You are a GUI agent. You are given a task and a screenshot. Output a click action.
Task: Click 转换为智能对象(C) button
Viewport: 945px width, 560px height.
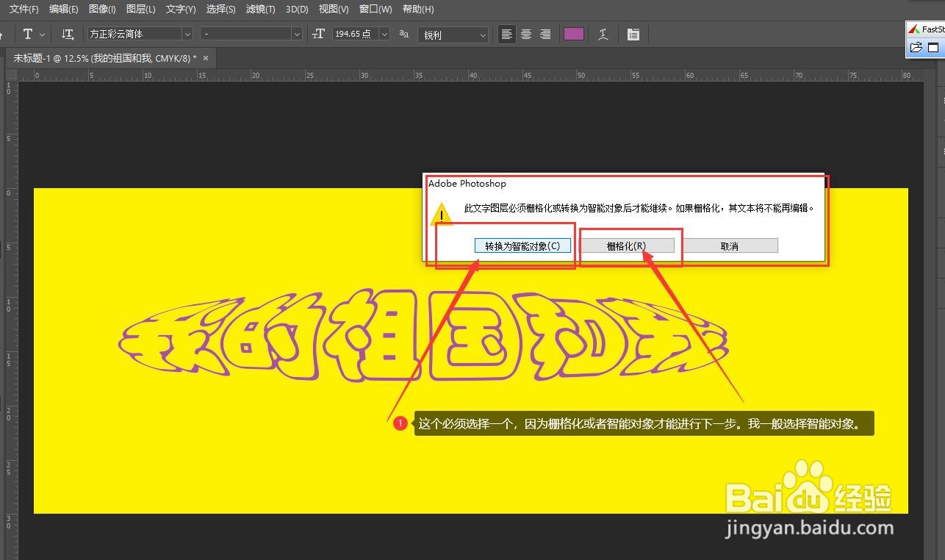click(522, 246)
